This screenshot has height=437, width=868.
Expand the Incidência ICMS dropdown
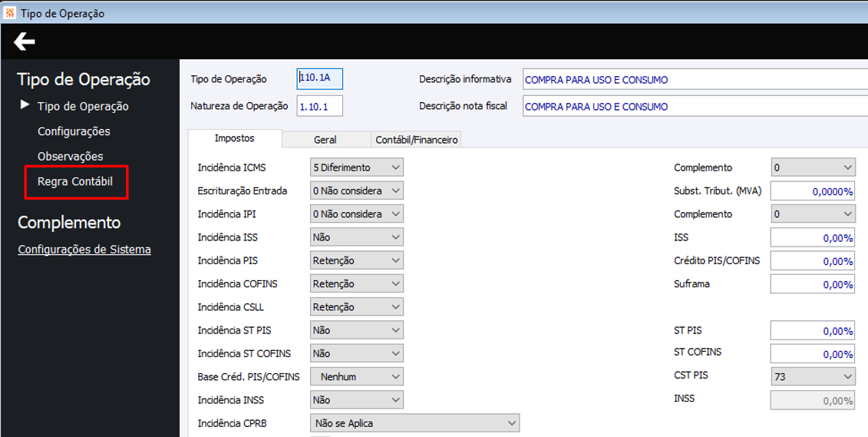click(357, 167)
